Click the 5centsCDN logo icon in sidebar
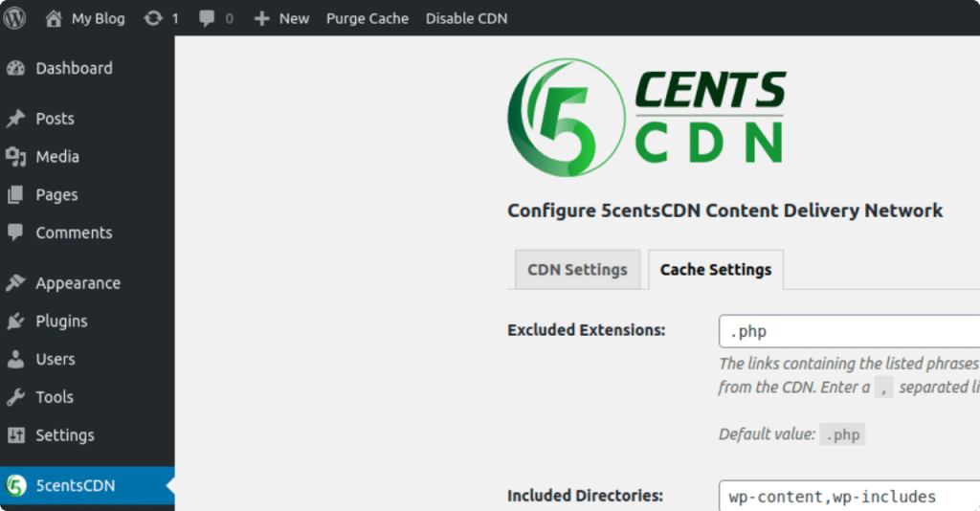 15,485
